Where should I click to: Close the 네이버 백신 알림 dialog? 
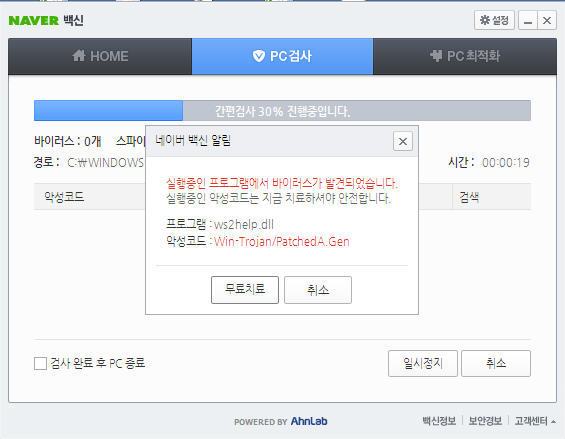point(403,141)
